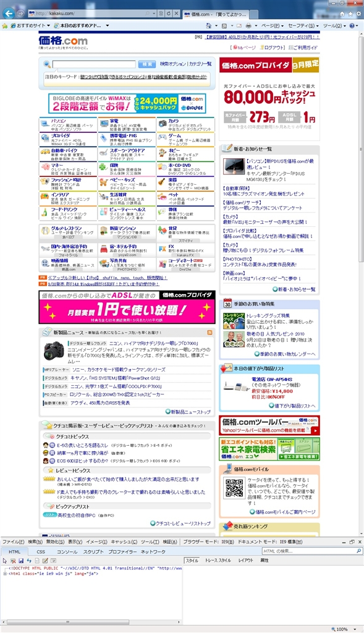Viewport: 364px width, 633px height.
Task: Click the browser Back arrow button
Action: click(8, 14)
